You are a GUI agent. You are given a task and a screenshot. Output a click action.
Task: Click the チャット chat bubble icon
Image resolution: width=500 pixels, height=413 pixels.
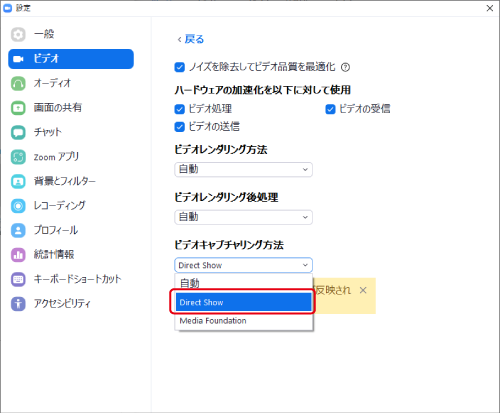pyautogui.click(x=18, y=132)
